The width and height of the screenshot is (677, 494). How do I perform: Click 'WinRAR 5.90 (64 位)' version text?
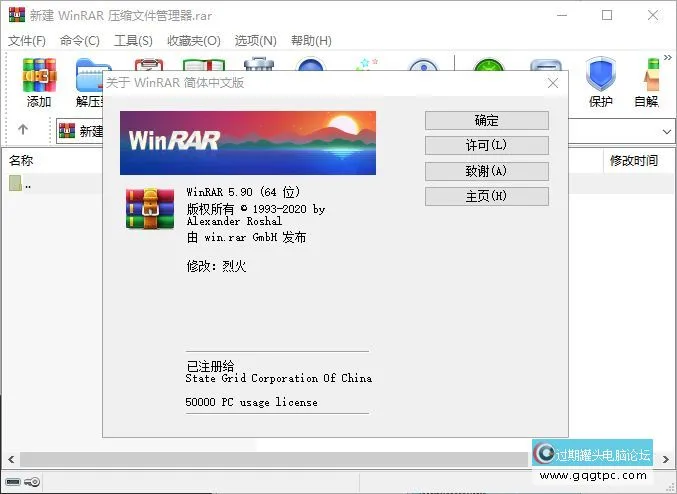pos(243,192)
